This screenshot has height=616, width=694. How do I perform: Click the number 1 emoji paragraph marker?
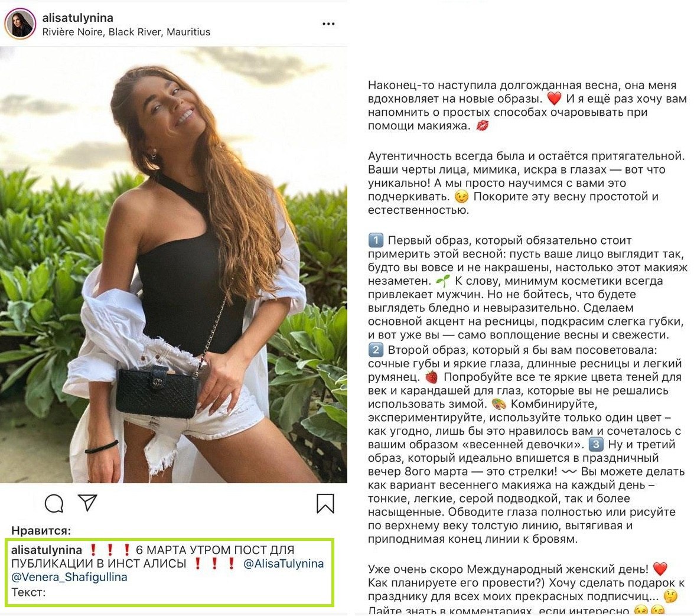click(376, 240)
